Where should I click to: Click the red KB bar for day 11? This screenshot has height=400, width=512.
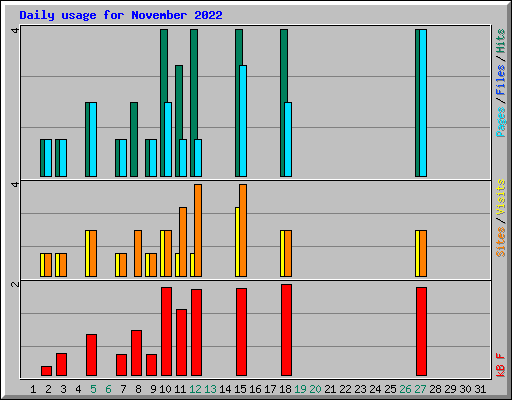point(181,343)
